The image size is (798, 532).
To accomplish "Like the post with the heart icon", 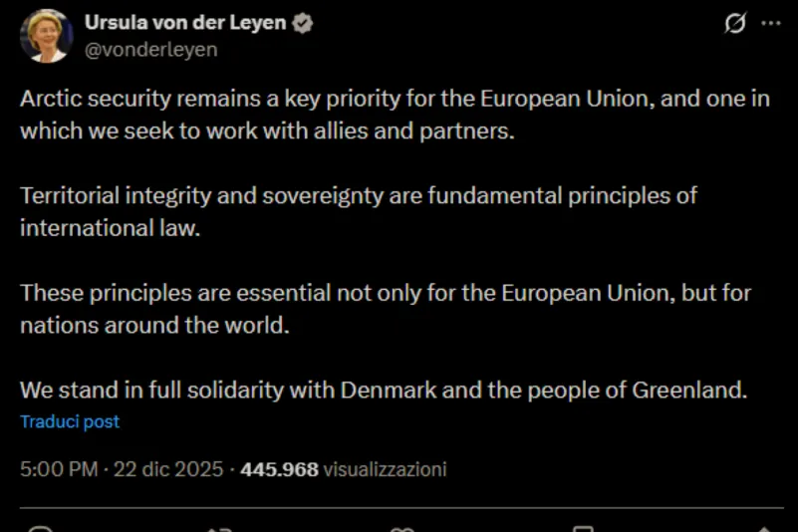I will click(401, 528).
